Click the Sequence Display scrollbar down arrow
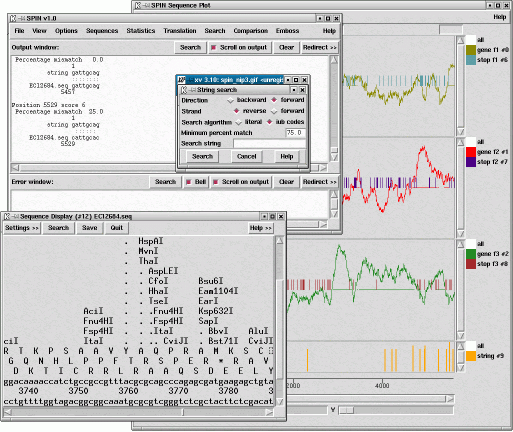513x432 pixels. (280, 401)
